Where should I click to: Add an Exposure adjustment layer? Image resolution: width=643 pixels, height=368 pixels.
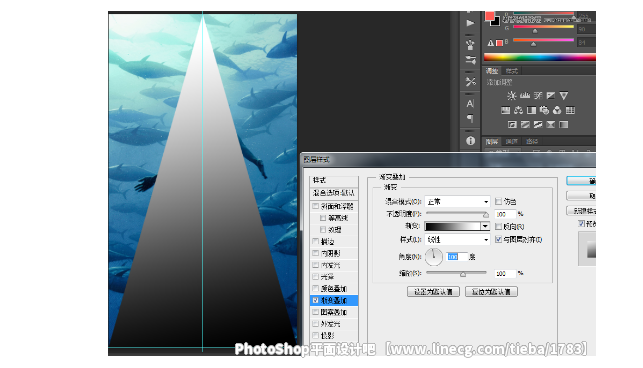click(x=551, y=96)
